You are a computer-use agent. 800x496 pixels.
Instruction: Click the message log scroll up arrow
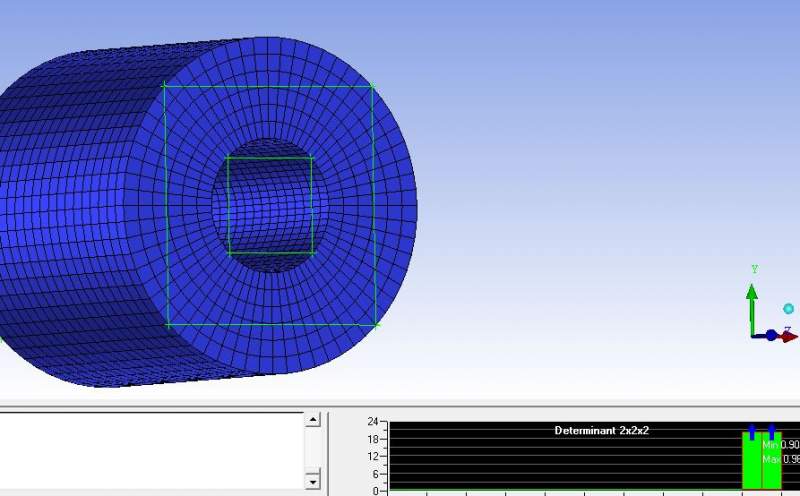(312, 419)
